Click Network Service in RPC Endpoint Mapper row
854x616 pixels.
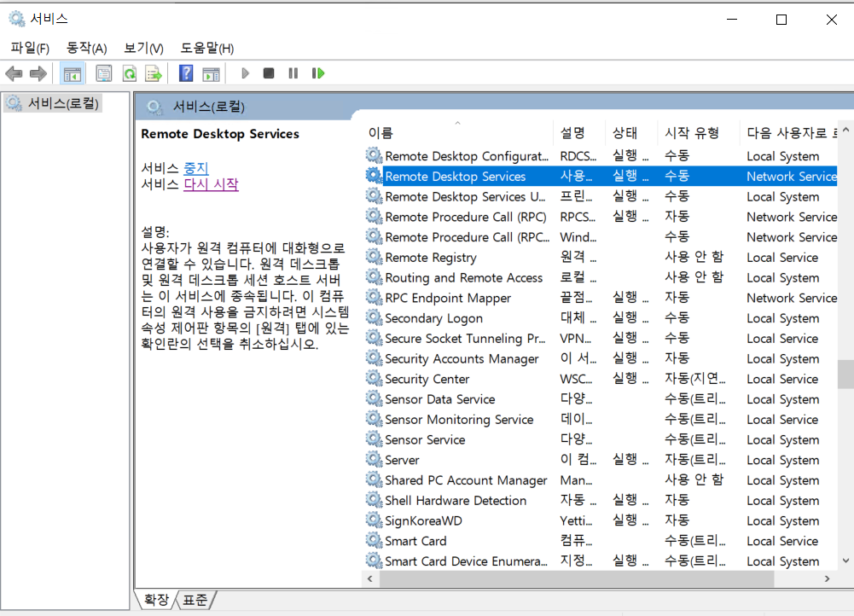(792, 298)
